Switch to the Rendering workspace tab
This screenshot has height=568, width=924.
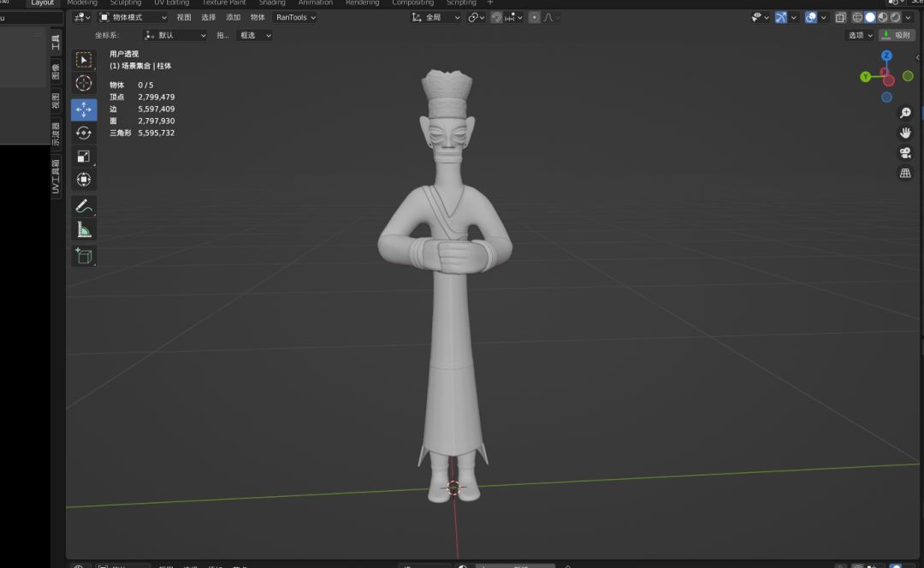coord(363,3)
